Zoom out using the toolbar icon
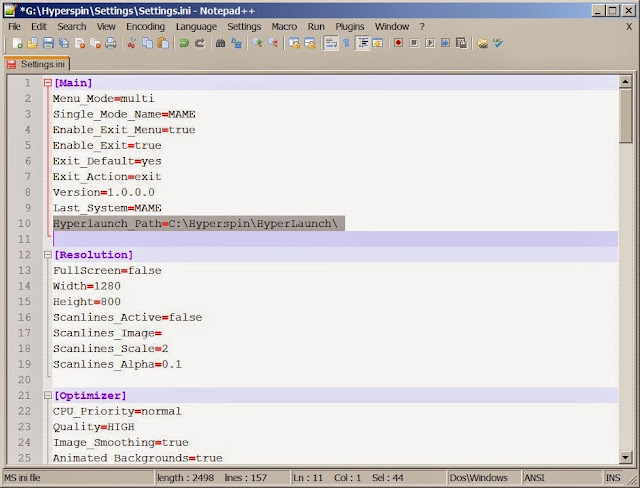The image size is (640, 488). tap(273, 43)
